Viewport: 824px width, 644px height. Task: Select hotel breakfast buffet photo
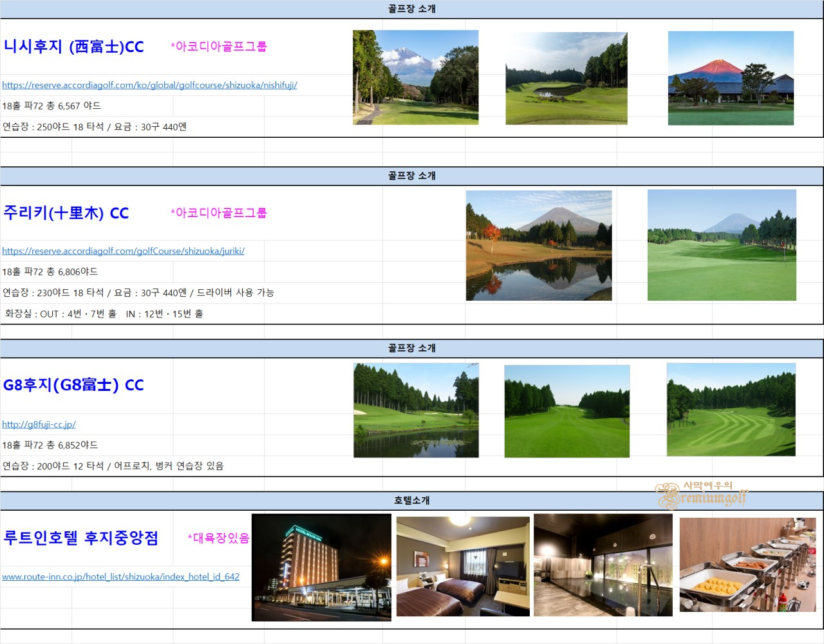click(x=748, y=565)
